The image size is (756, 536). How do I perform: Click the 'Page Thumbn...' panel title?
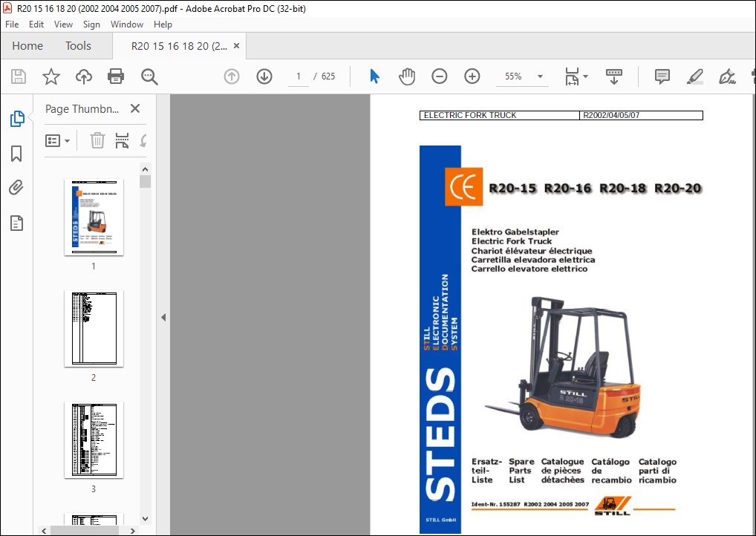(82, 109)
